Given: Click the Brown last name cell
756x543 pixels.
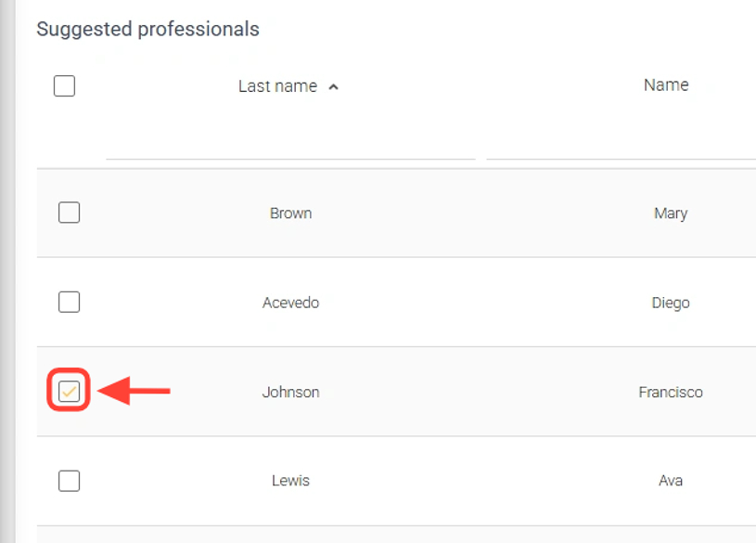Looking at the screenshot, I should [x=290, y=213].
